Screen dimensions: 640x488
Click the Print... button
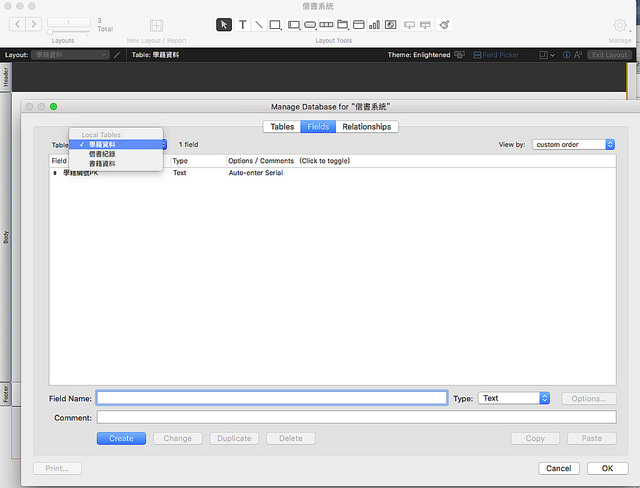point(57,468)
